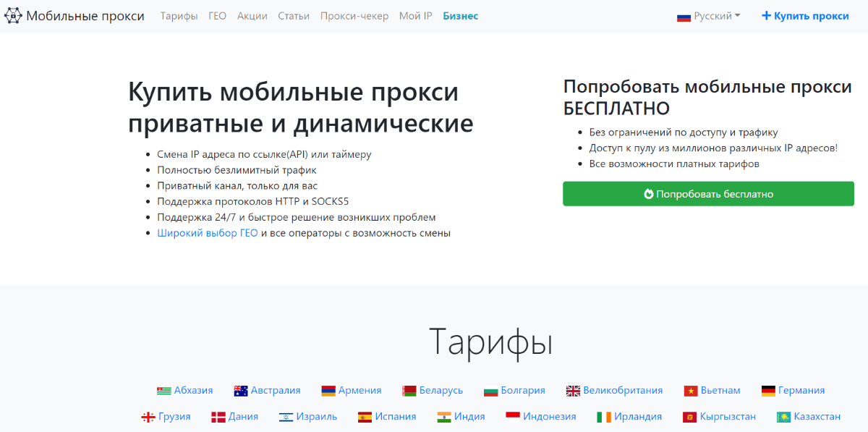Image resolution: width=868 pixels, height=432 pixels.
Task: Select the Индия country link
Action: 470,417
